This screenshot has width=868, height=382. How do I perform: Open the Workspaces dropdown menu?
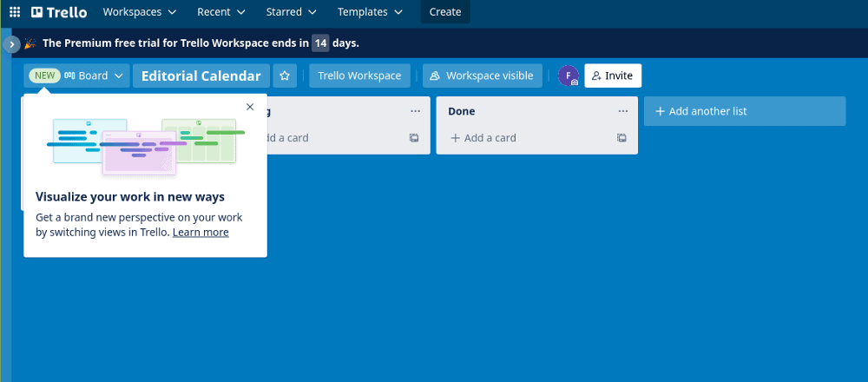click(140, 11)
